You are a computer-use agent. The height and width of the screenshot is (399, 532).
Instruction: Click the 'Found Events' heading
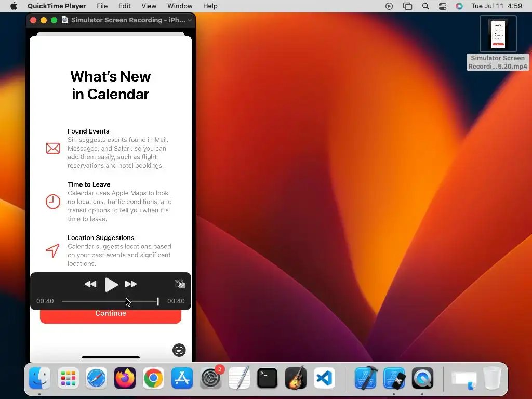tap(88, 131)
